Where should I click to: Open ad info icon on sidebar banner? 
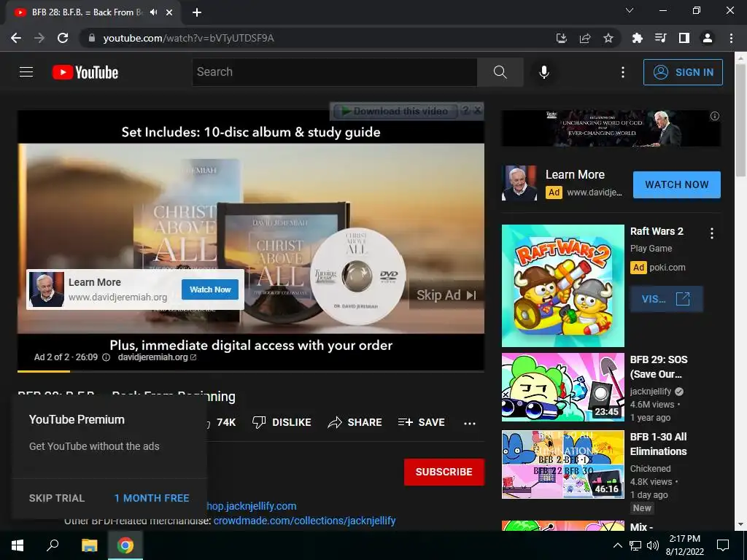pos(715,116)
